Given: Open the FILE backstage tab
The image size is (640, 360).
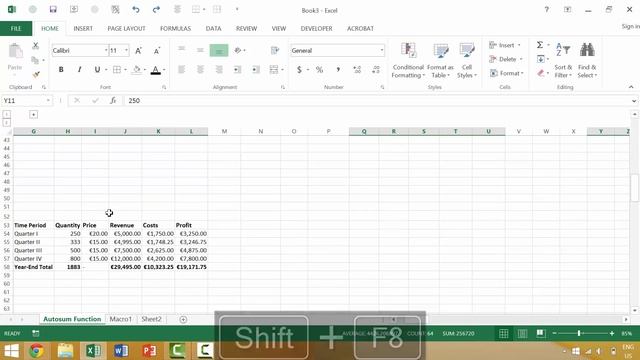Looking at the screenshot, I should pyautogui.click(x=16, y=29).
